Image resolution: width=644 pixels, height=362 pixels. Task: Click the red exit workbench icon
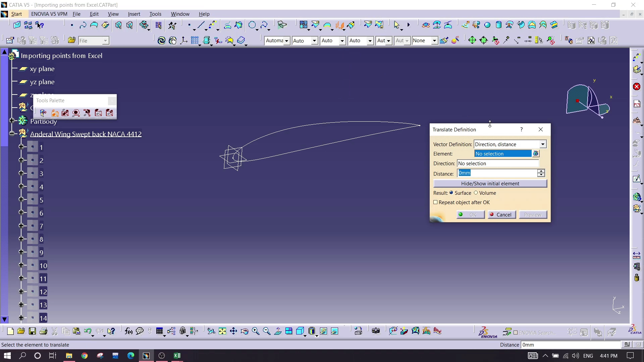click(637, 87)
